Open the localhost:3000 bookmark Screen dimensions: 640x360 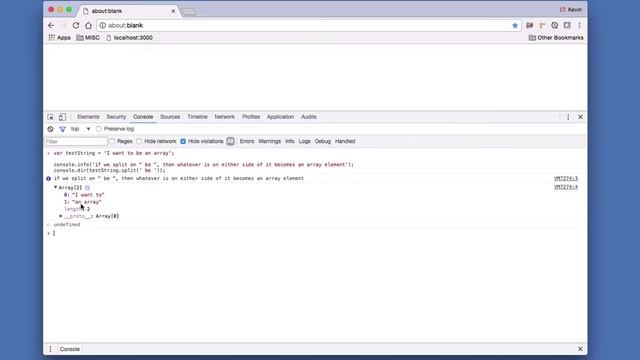pyautogui.click(x=129, y=38)
